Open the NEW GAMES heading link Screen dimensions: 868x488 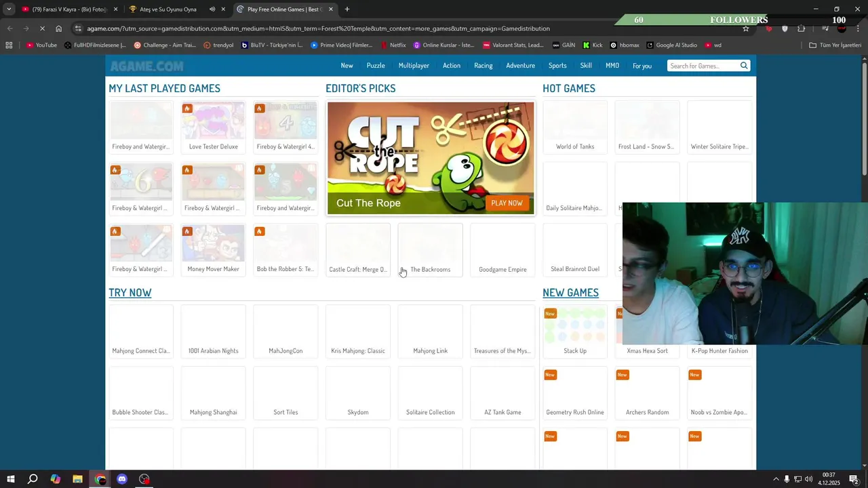[x=570, y=292]
